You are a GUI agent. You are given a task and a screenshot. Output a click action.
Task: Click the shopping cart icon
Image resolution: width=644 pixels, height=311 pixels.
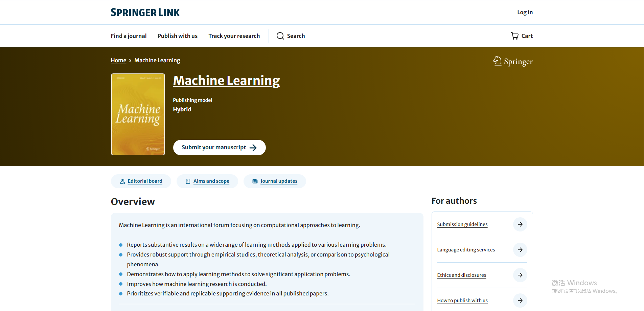515,36
